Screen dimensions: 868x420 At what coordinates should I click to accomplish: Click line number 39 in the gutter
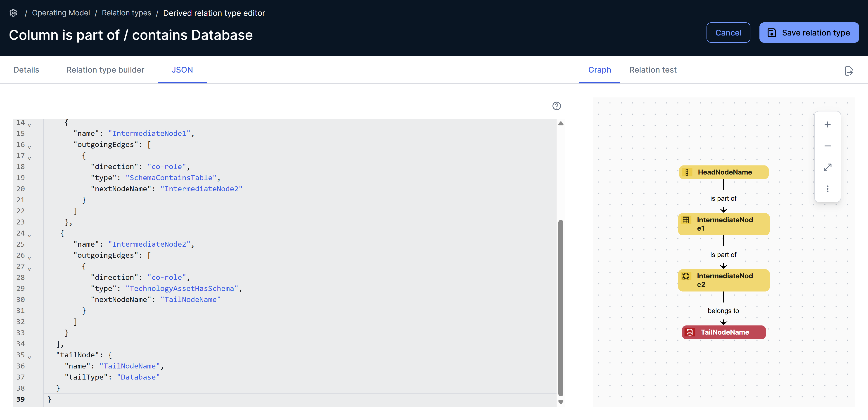click(21, 399)
